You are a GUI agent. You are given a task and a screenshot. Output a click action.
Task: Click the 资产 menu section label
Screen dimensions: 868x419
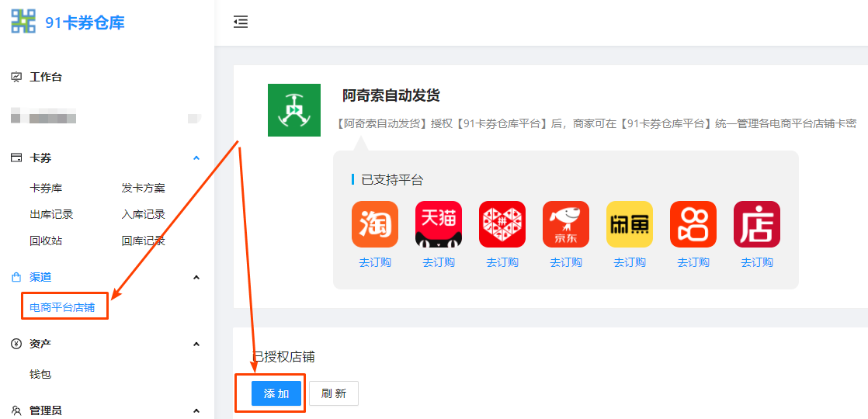[40, 345]
